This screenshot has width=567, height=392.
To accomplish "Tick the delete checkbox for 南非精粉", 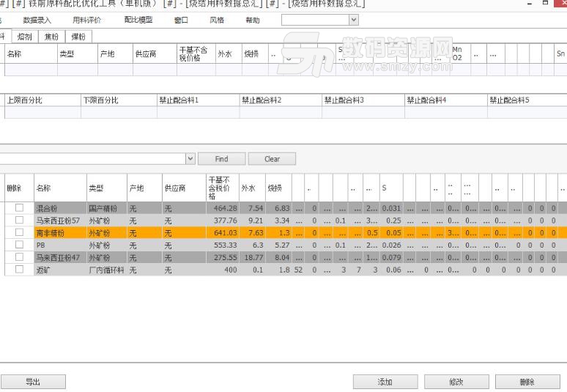I will click(19, 232).
